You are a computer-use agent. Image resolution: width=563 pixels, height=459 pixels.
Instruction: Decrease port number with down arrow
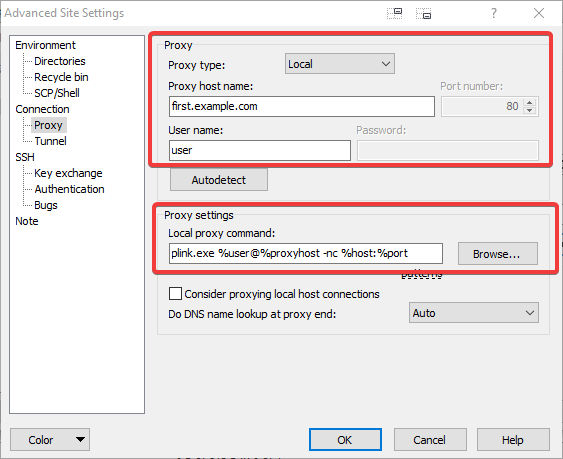click(530, 110)
